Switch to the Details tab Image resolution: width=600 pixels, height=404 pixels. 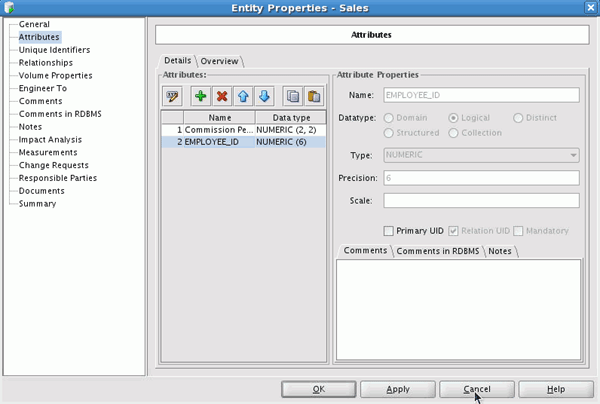pos(178,61)
